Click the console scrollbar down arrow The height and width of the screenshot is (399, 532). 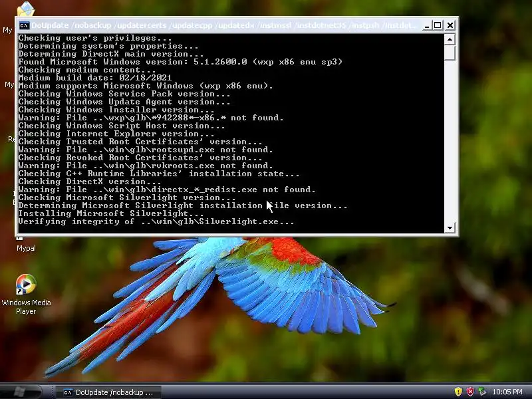point(450,227)
